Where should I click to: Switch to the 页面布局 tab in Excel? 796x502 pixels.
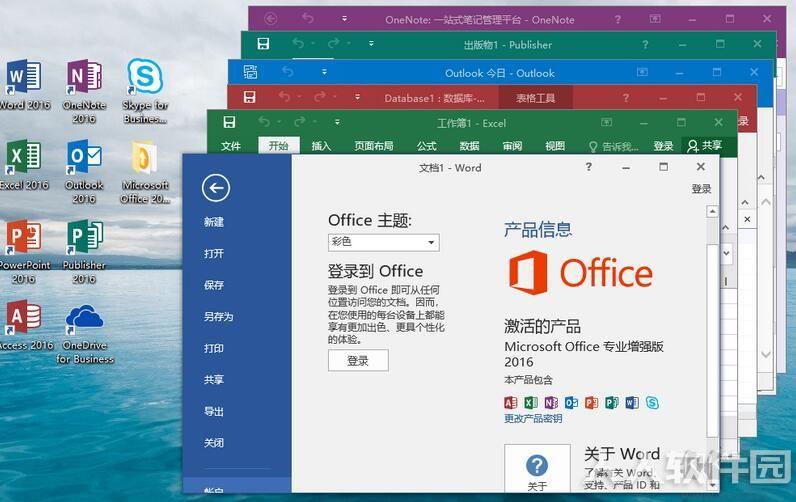374,146
